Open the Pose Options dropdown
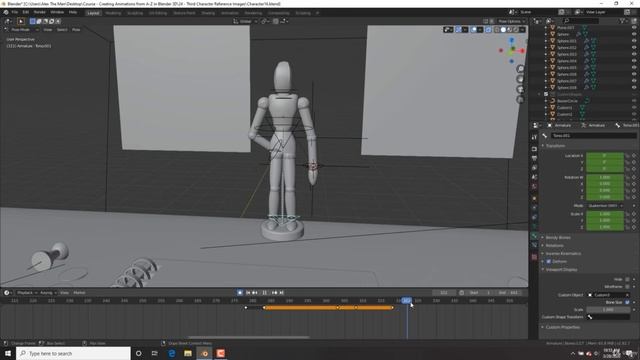The image size is (640, 360). [x=511, y=21]
